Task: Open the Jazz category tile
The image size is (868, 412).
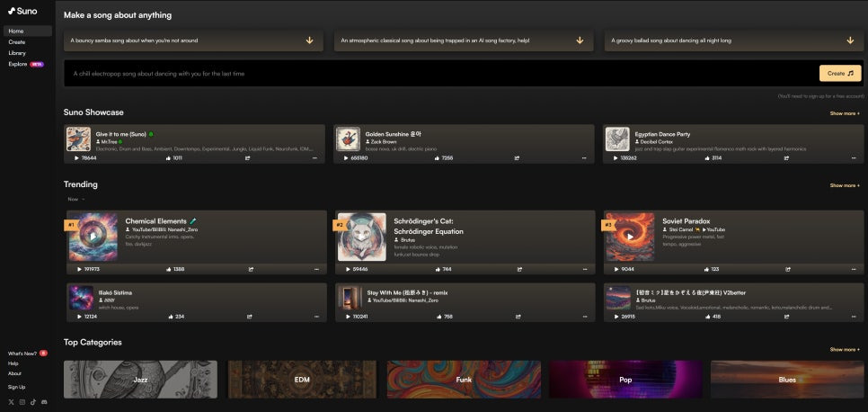Action: pos(140,380)
